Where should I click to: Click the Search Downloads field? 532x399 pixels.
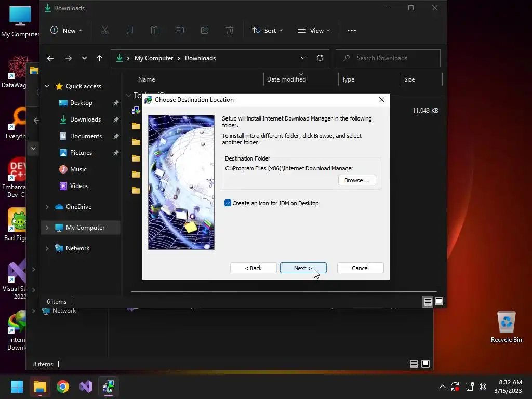click(388, 58)
